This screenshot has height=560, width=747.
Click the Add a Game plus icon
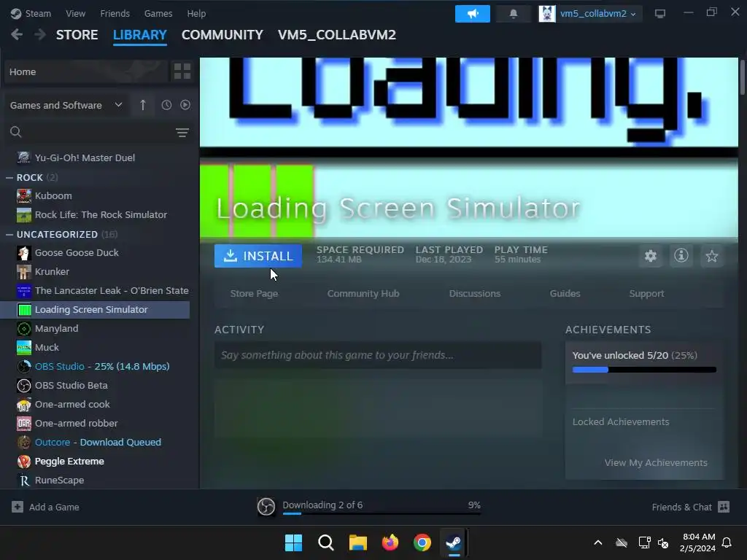click(18, 507)
